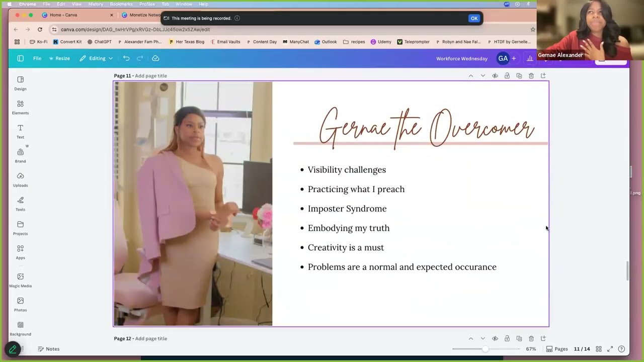Image resolution: width=644 pixels, height=362 pixels.
Task: Open the Uploads panel
Action: click(x=20, y=180)
